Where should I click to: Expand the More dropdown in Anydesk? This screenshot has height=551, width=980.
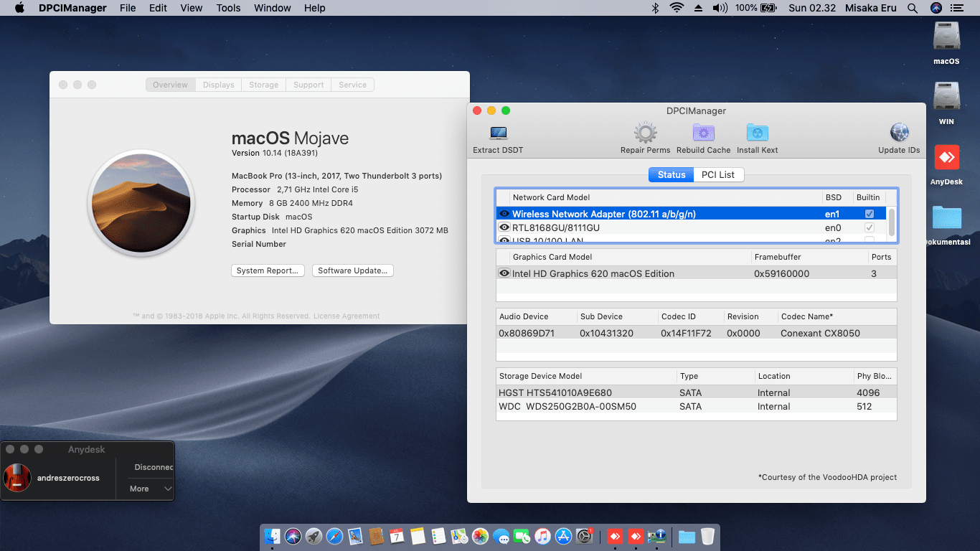click(151, 489)
